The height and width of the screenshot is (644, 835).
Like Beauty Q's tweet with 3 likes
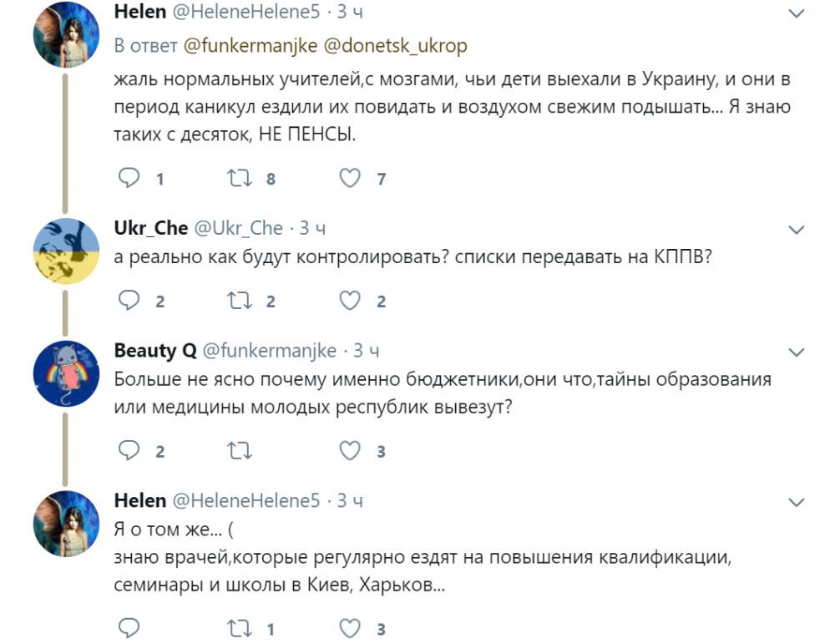pos(350,451)
